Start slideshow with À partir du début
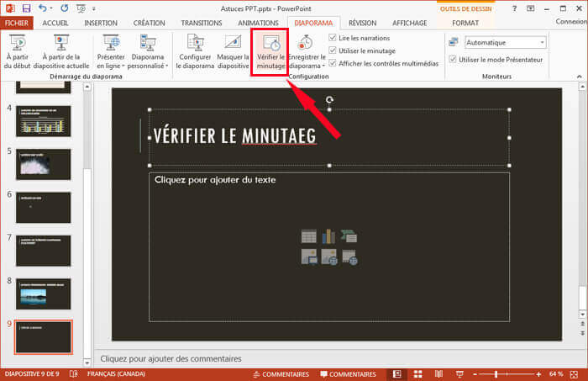 click(x=16, y=51)
